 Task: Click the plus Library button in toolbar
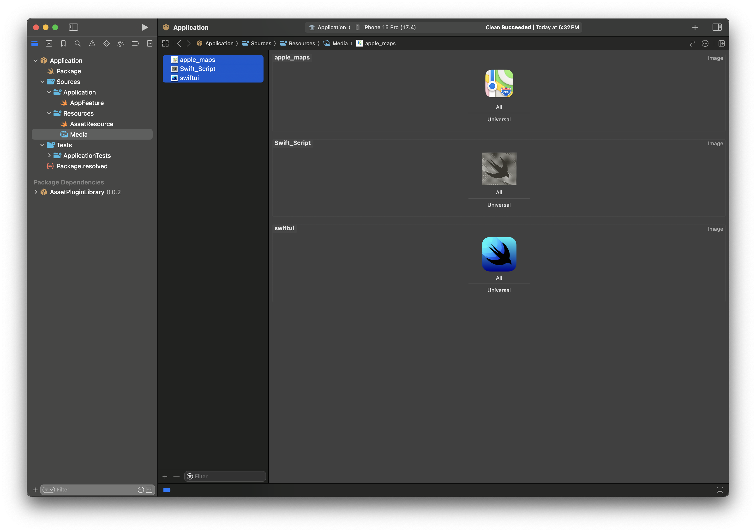click(695, 27)
